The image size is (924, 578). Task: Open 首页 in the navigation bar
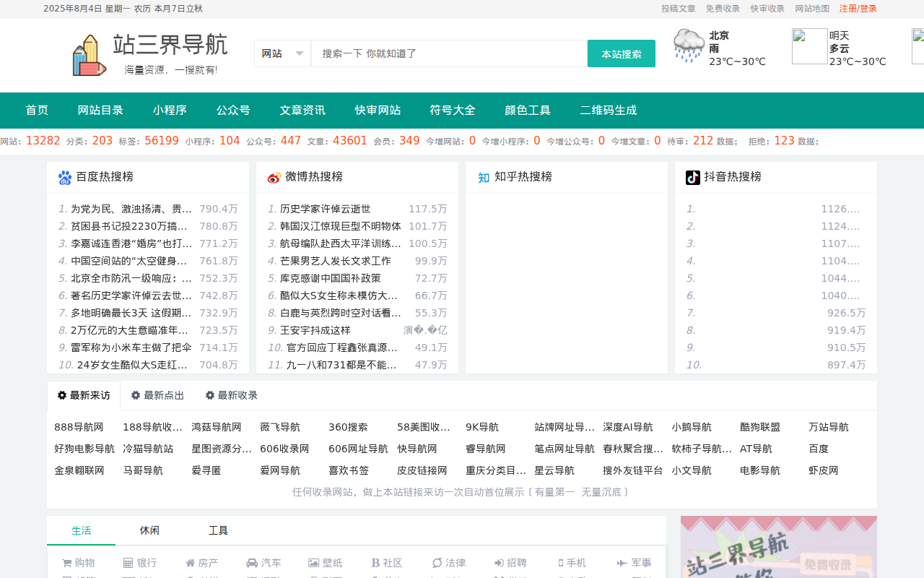tap(37, 111)
